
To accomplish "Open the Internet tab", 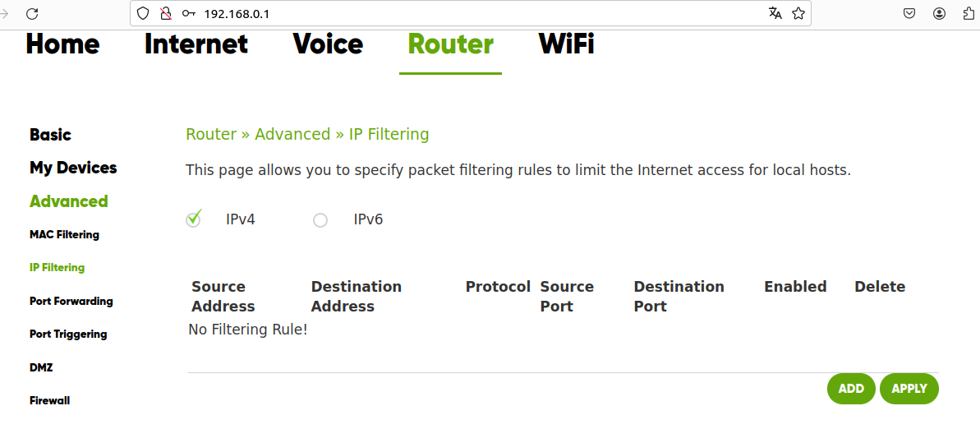I will tap(196, 44).
